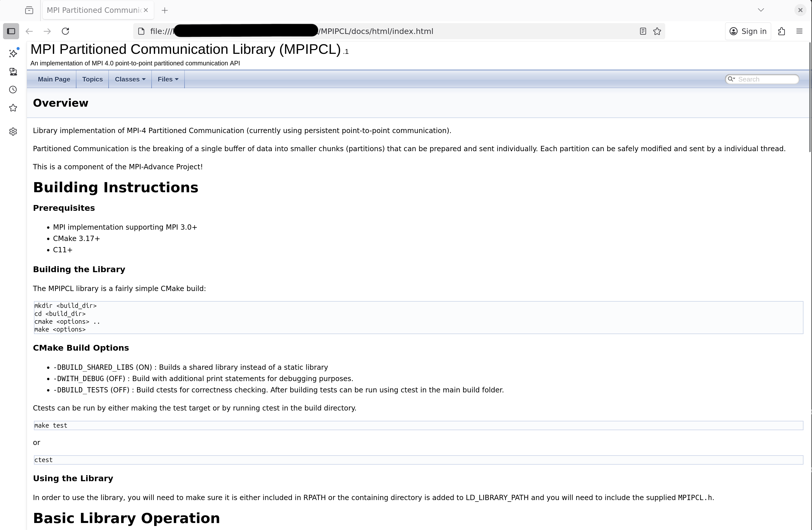Open sidebar settings gear icon
The image size is (812, 530).
click(13, 132)
